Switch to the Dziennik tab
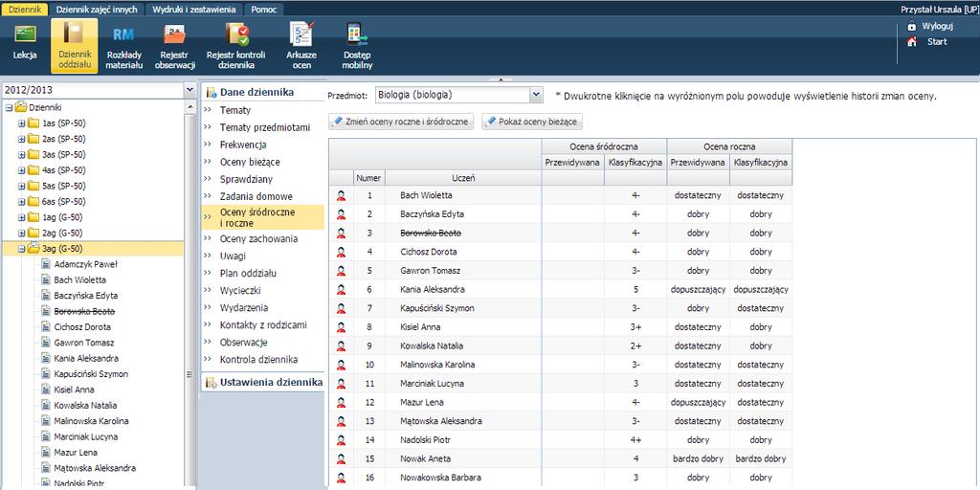Viewport: 980px width, 490px height. pyautogui.click(x=25, y=10)
